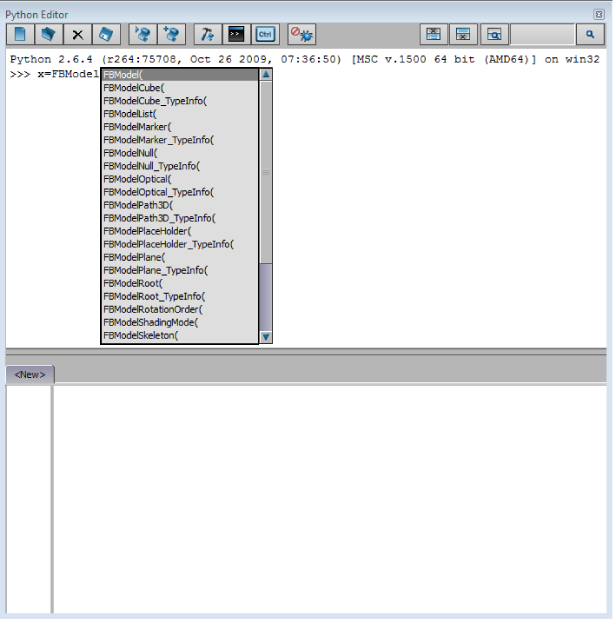Select FBModelRoot_TypeInfo( entry
The height and width of the screenshot is (619, 613).
(180, 296)
